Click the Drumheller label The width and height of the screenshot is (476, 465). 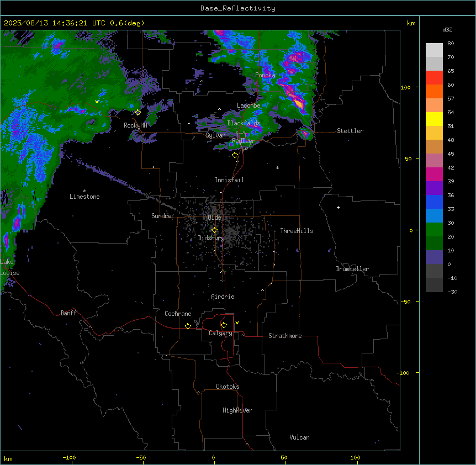(352, 269)
